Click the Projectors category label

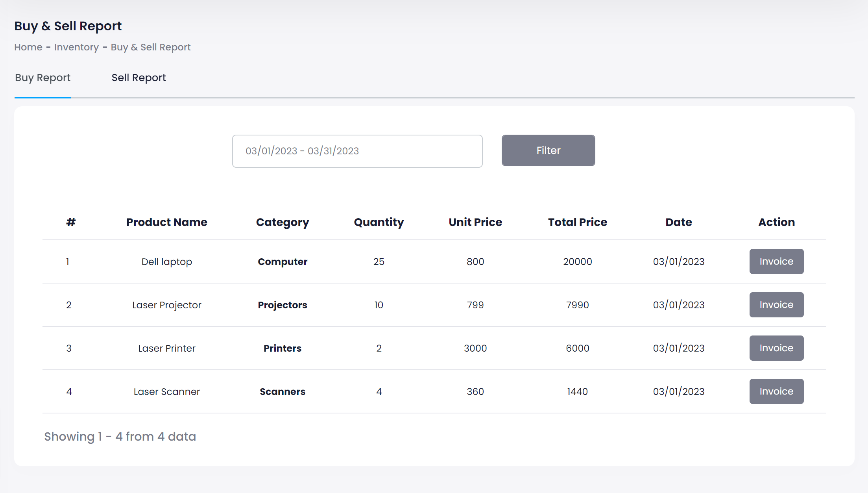(282, 305)
